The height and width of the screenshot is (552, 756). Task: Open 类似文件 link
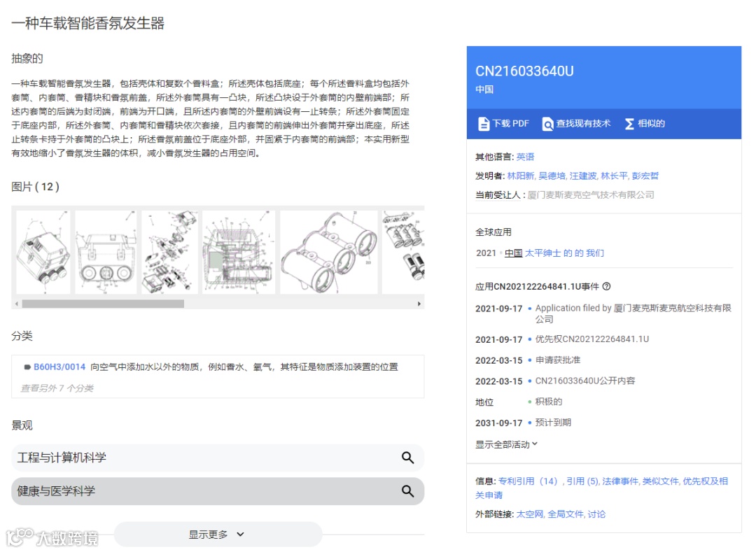tap(661, 481)
